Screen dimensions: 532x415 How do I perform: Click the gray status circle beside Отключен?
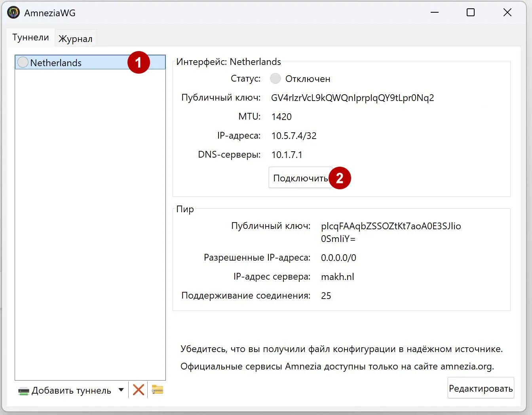coord(275,78)
